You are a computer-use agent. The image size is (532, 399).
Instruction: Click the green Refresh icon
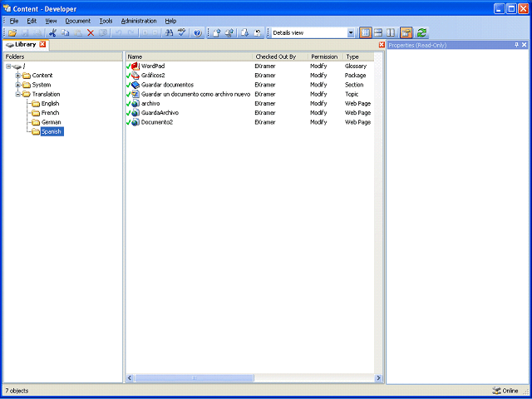(421, 33)
